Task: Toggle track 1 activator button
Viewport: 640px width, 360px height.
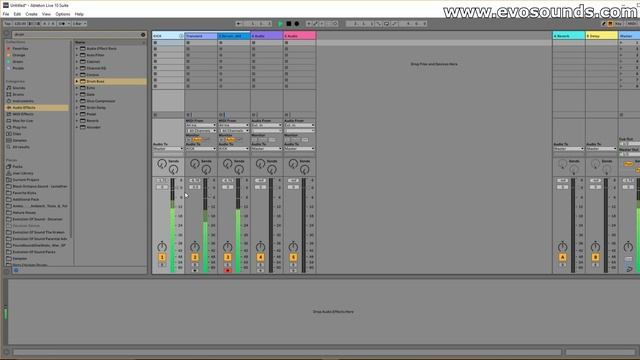Action: pos(162,257)
